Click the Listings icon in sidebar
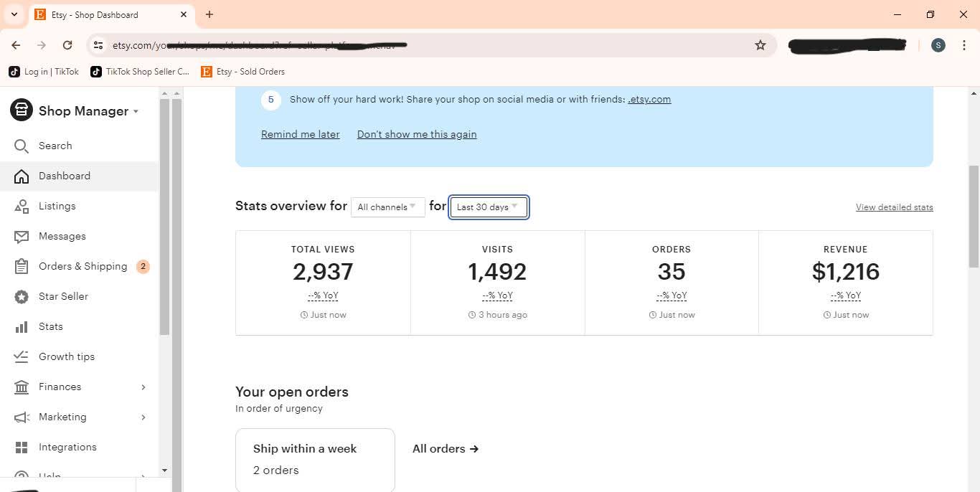The width and height of the screenshot is (980, 492). pos(22,206)
